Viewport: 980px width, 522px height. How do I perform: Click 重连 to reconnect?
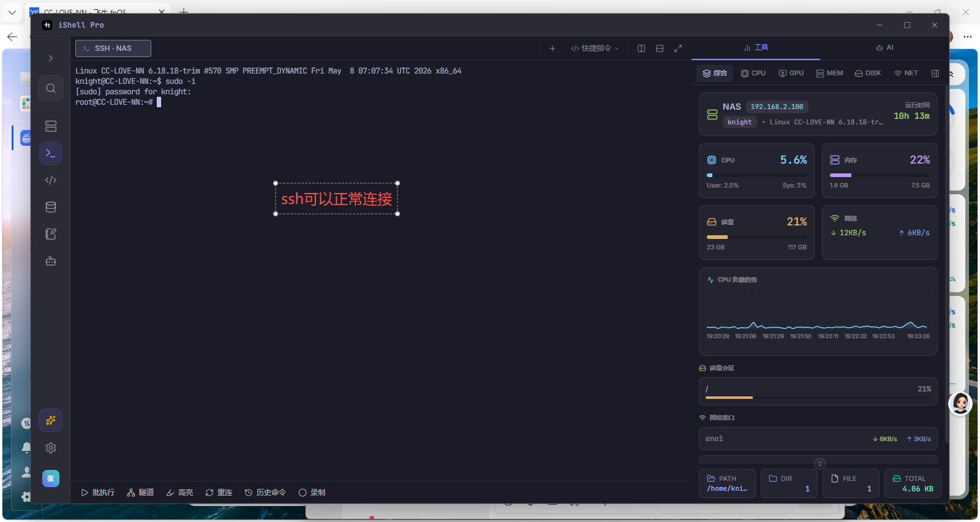pyautogui.click(x=219, y=493)
